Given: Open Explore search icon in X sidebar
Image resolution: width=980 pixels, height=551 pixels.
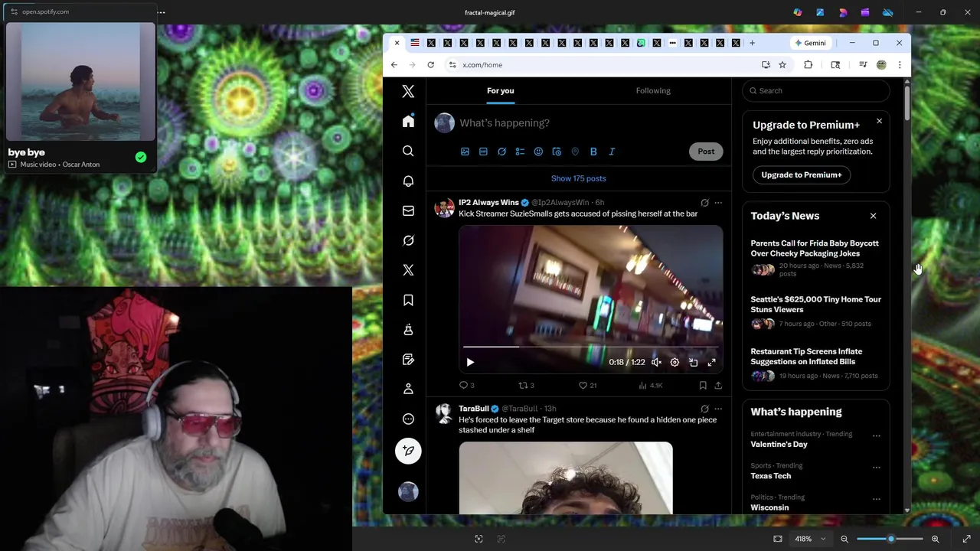Looking at the screenshot, I should (x=408, y=152).
